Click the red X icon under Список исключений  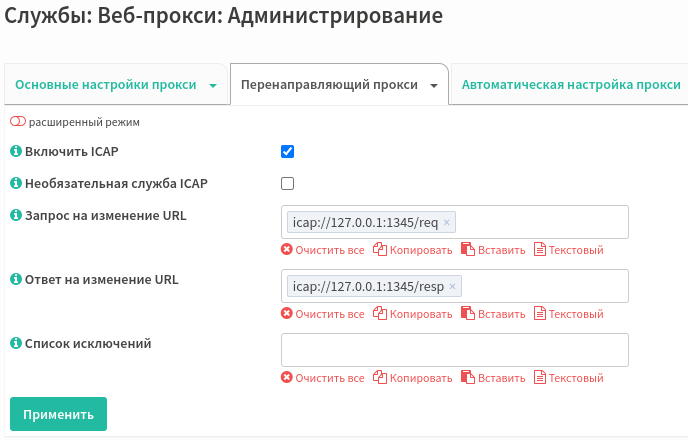click(x=287, y=378)
